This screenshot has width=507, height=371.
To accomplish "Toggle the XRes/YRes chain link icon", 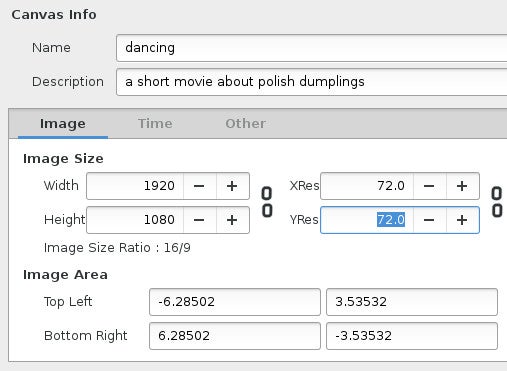I will (497, 202).
